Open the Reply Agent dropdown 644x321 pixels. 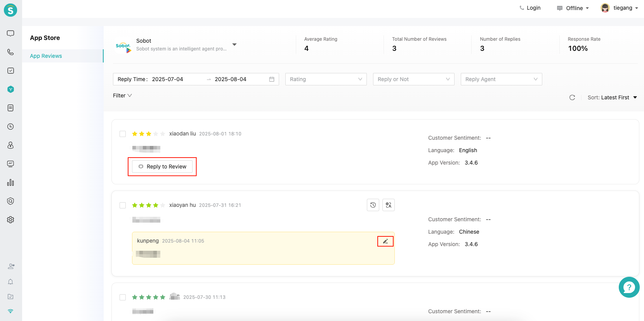point(501,79)
